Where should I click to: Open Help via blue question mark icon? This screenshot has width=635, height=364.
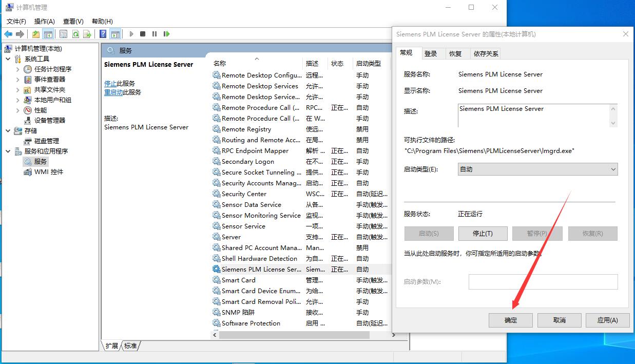click(x=103, y=34)
